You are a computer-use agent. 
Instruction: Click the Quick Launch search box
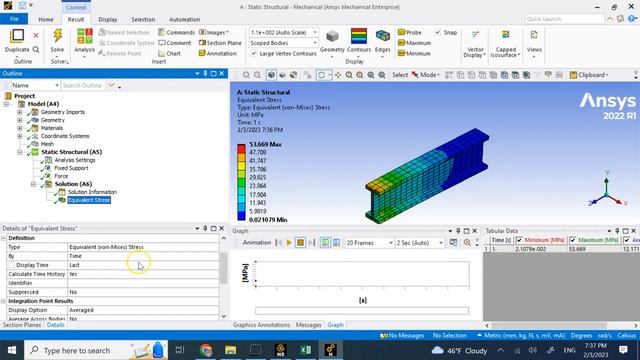click(x=564, y=19)
